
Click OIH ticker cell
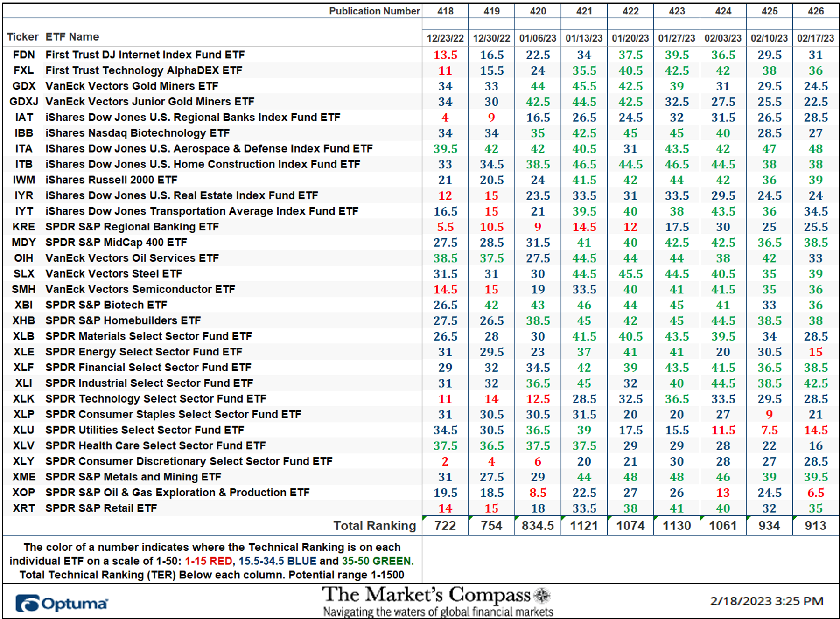click(x=24, y=258)
